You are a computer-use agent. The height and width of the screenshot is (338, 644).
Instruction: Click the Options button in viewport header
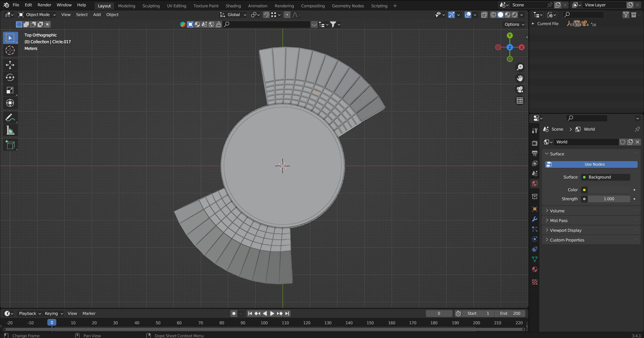pyautogui.click(x=514, y=24)
